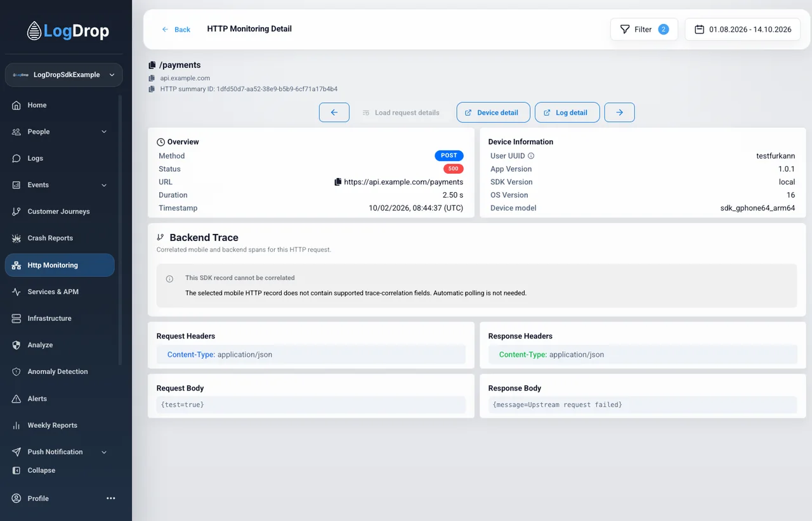Viewport: 812px width, 521px height.
Task: Expand the Push Notification submenu chevron
Action: tap(104, 452)
